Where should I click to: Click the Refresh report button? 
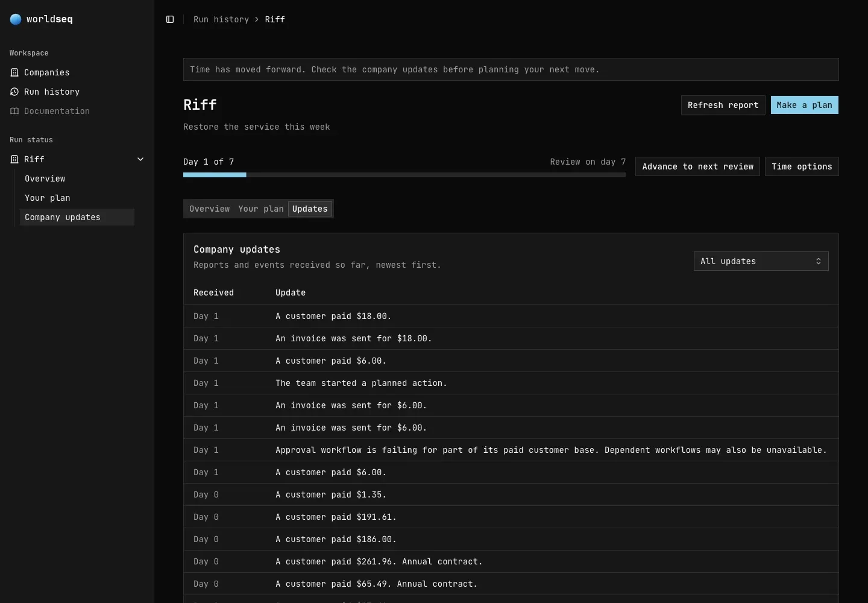(x=723, y=105)
